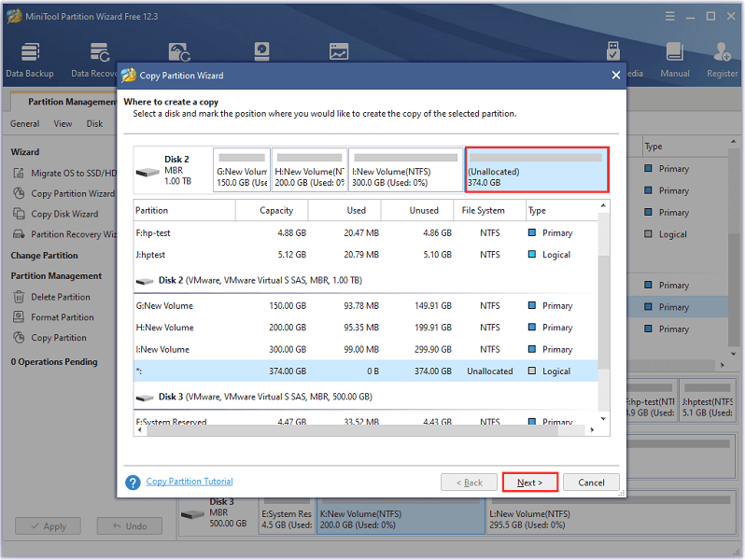
Task: Click L:New Volume block in main window
Action: pos(611,516)
